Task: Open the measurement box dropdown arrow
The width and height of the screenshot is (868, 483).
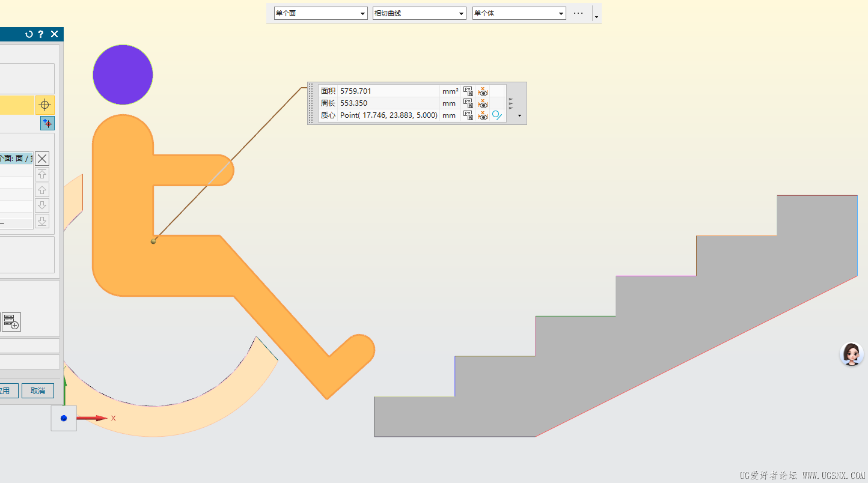Action: pyautogui.click(x=519, y=116)
